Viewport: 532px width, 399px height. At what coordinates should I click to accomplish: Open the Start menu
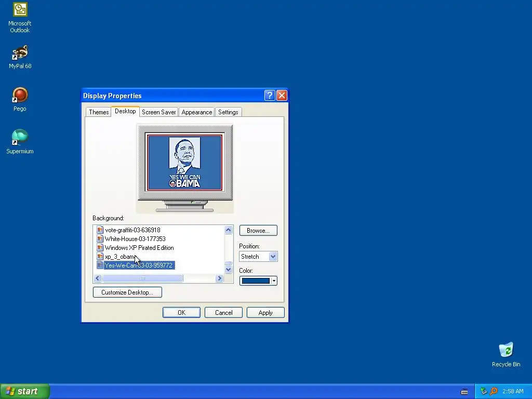click(25, 391)
